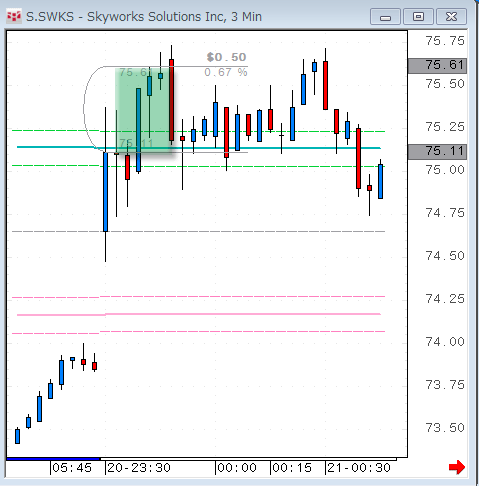This screenshot has width=479, height=486.
Task: Click the 75.11 highlighted price marker
Action: click(x=437, y=152)
